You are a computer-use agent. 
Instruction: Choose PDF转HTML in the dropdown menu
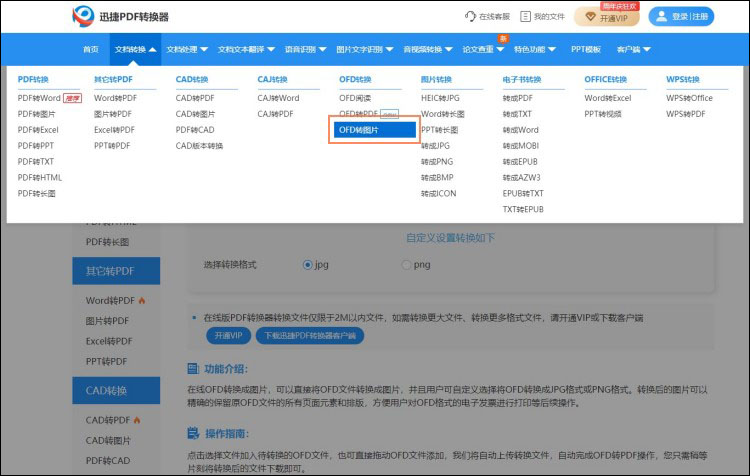click(x=40, y=177)
